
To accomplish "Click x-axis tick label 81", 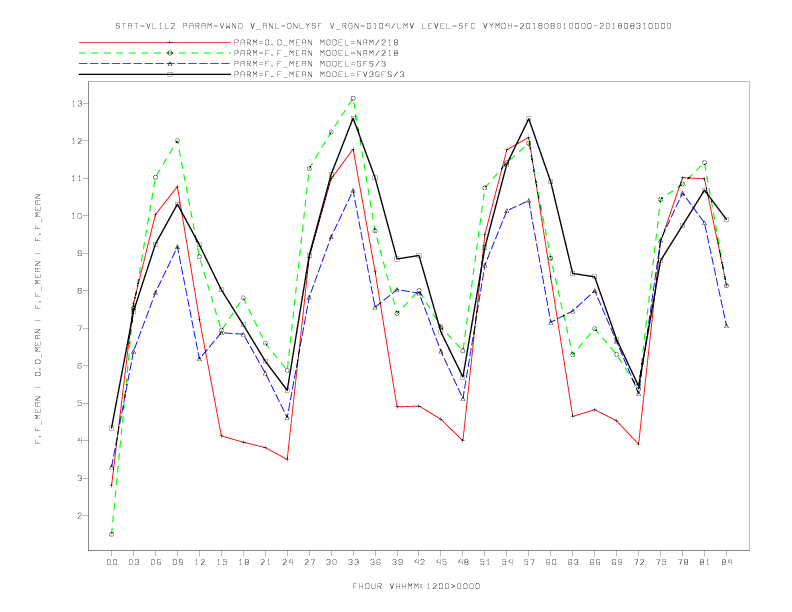I will point(705,562).
